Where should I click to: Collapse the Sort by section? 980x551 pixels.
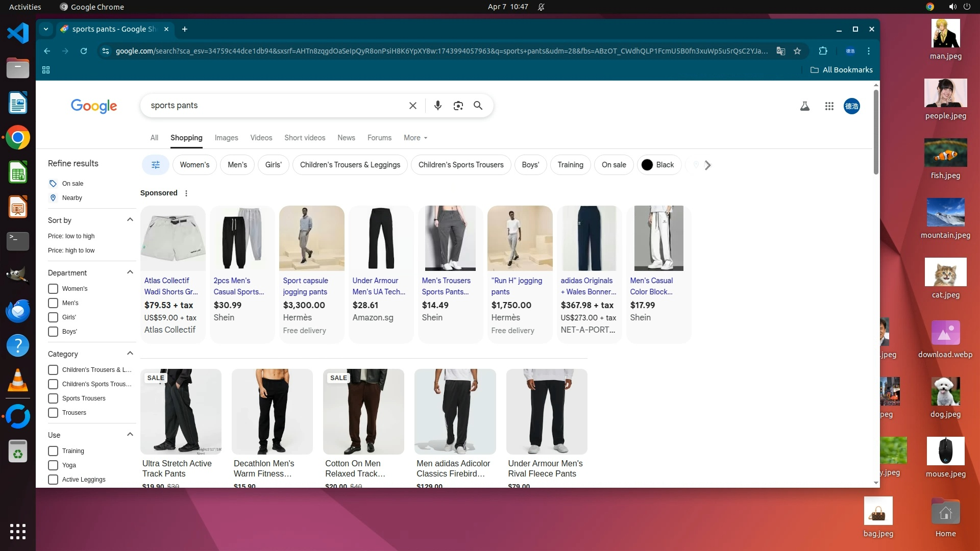pyautogui.click(x=130, y=220)
